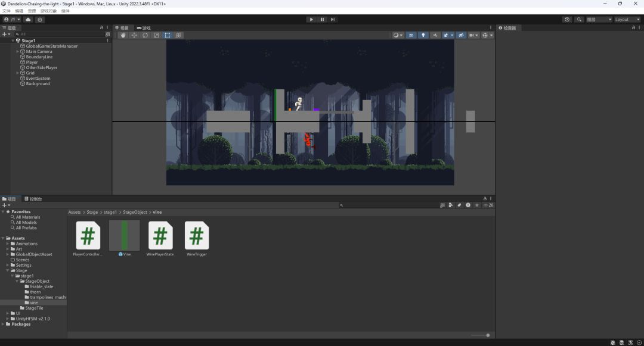Screen dimensions: 644x346
Task: Switch to the Game (游戏) tab
Action: tap(144, 28)
